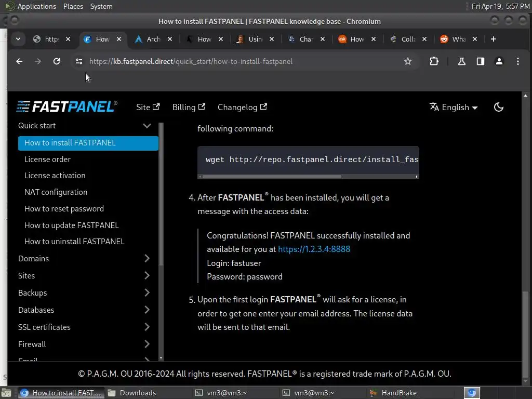Click the clock showing Fri Apr 19
This screenshot has width=532, height=399.
[500, 6]
